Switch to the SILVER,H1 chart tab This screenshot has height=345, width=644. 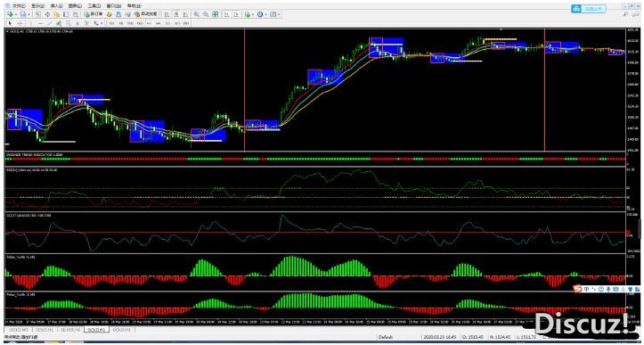(x=70, y=330)
